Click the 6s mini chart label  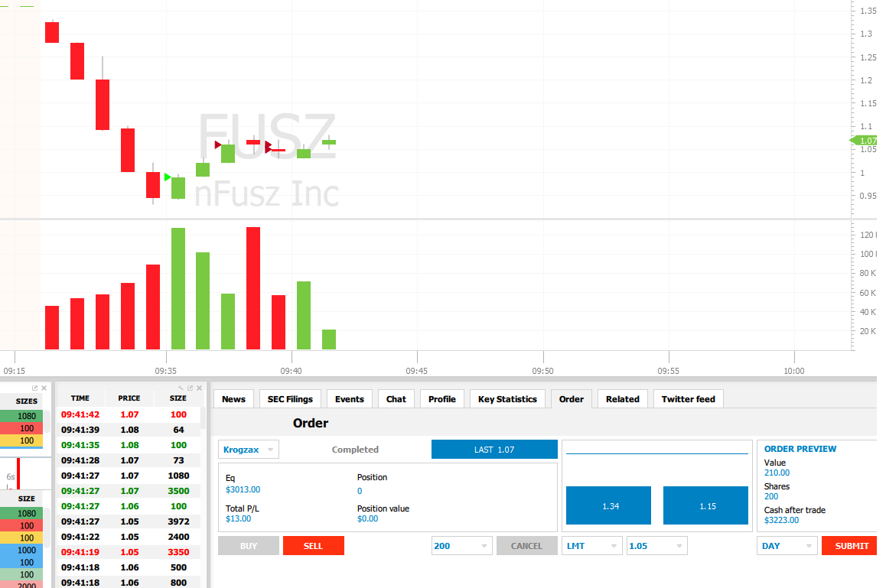point(10,476)
